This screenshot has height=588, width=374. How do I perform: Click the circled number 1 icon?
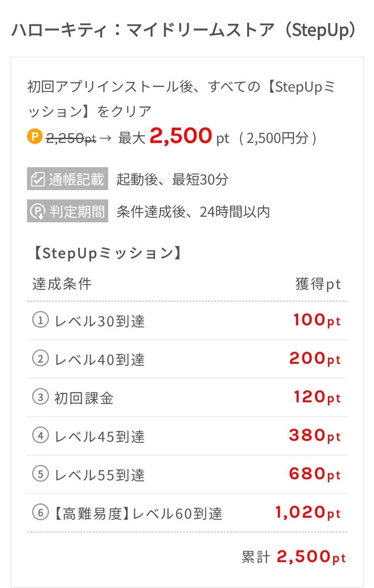[40, 320]
